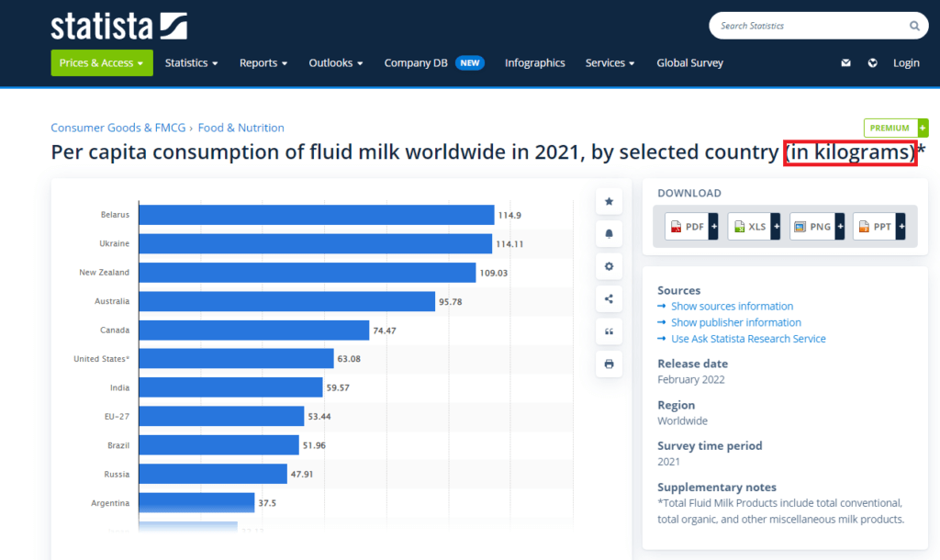The height and width of the screenshot is (560, 940).
Task: Expand the Reports menu
Action: (263, 63)
